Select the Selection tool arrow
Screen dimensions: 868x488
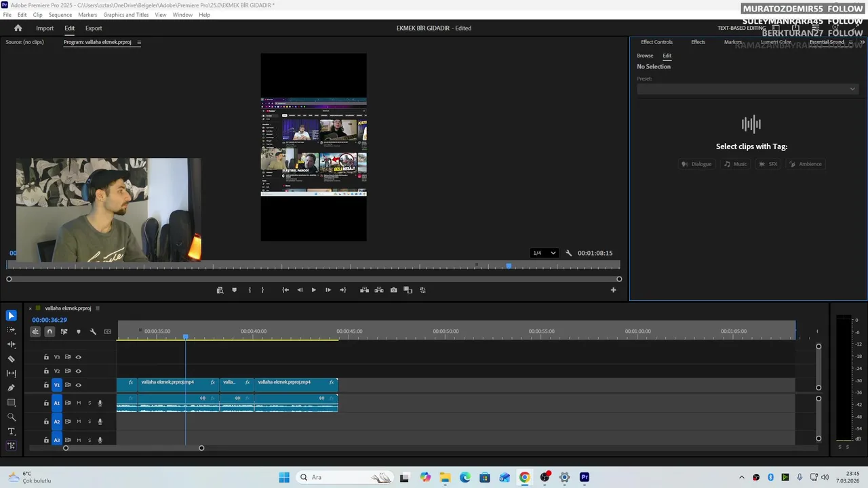11,316
